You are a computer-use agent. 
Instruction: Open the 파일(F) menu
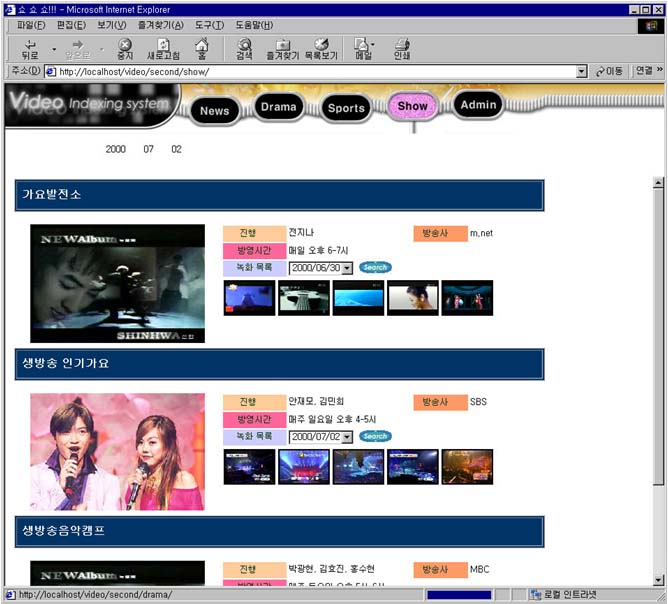30,24
